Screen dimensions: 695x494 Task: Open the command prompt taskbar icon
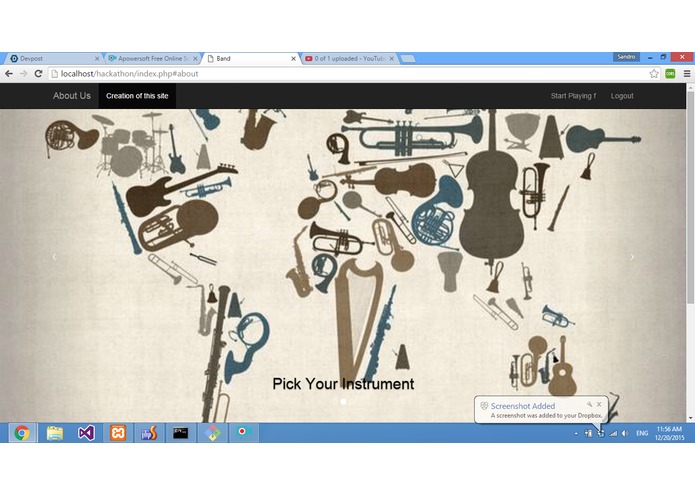pos(180,433)
